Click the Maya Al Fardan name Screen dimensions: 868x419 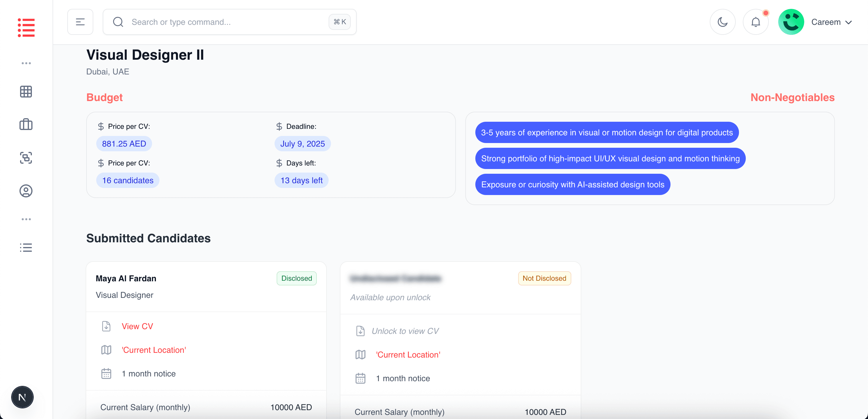pos(126,278)
